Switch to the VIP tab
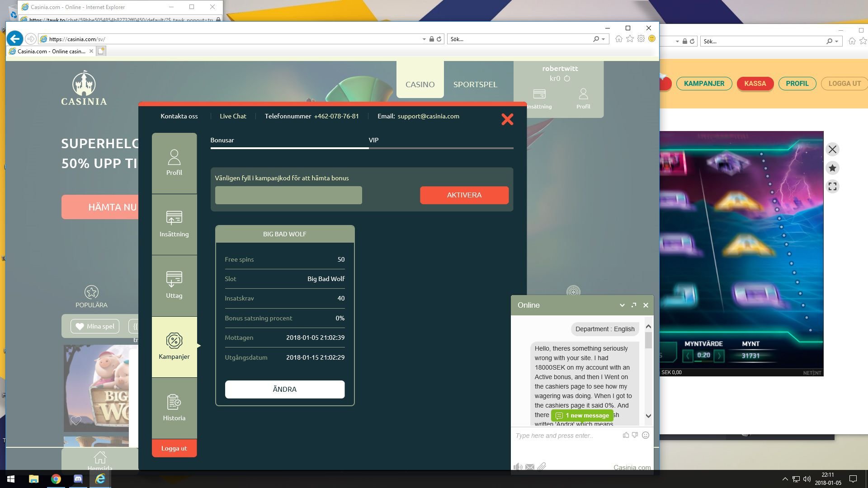868x488 pixels. tap(373, 140)
